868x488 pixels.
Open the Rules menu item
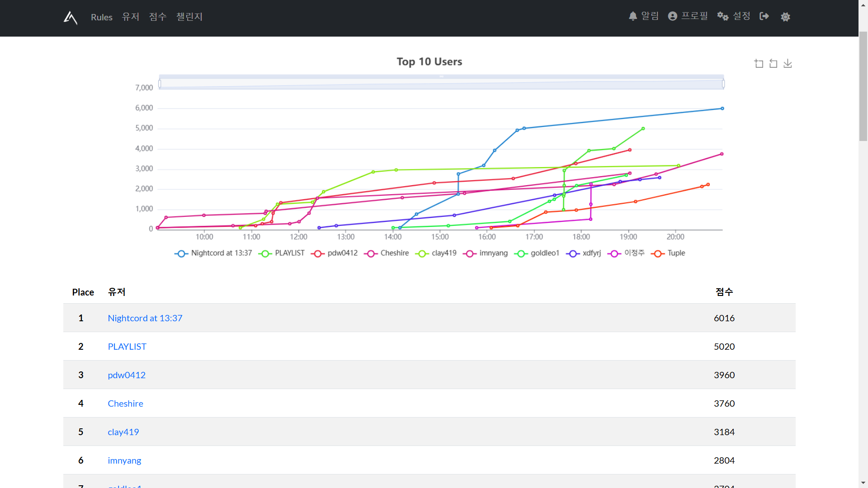click(101, 17)
